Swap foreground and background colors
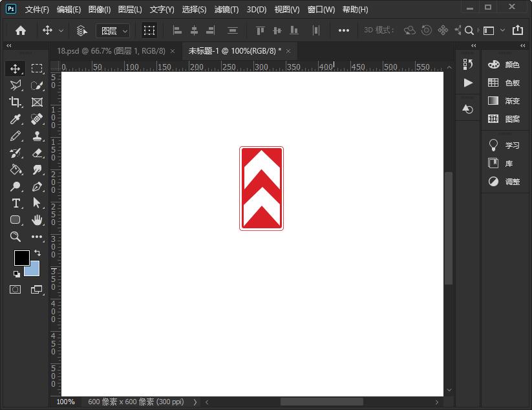The width and height of the screenshot is (532, 410). [x=37, y=253]
